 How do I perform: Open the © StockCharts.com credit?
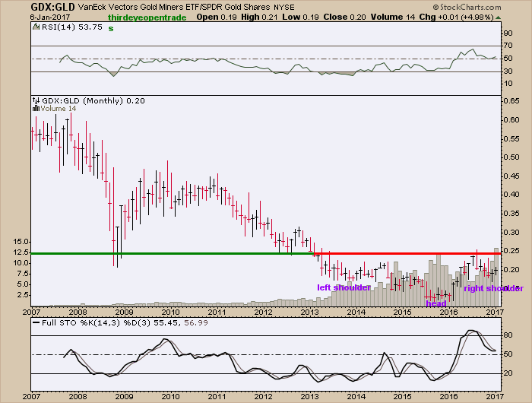(467, 7)
